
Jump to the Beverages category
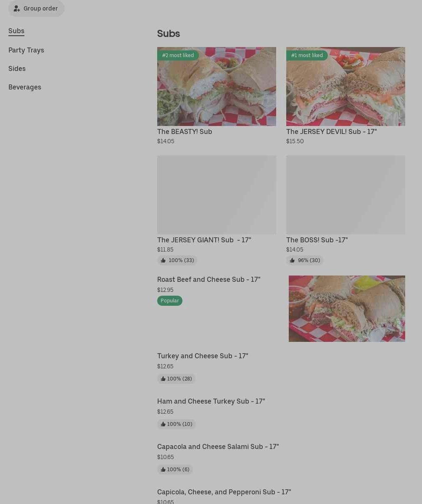tap(25, 87)
